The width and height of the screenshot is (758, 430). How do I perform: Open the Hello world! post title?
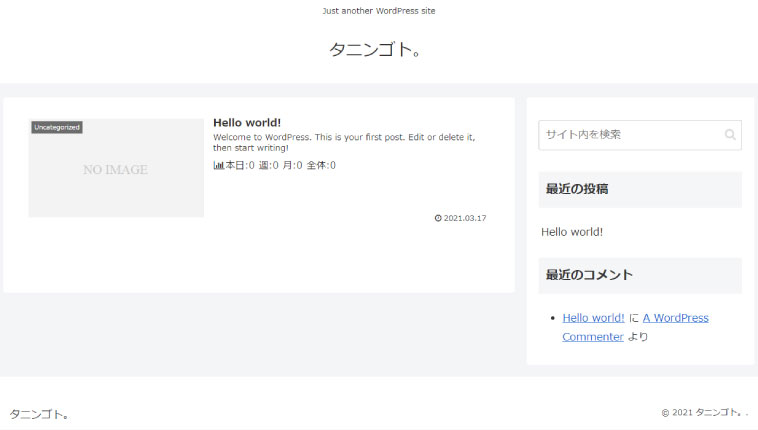[x=247, y=122]
